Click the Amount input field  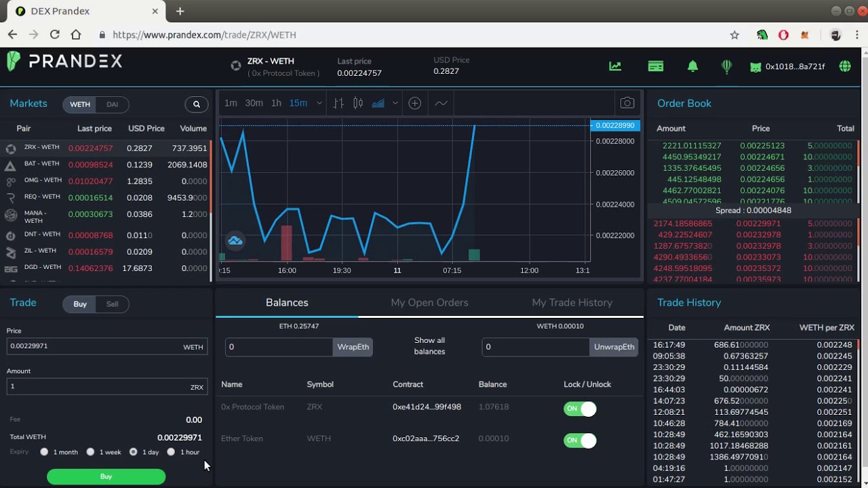tap(106, 386)
